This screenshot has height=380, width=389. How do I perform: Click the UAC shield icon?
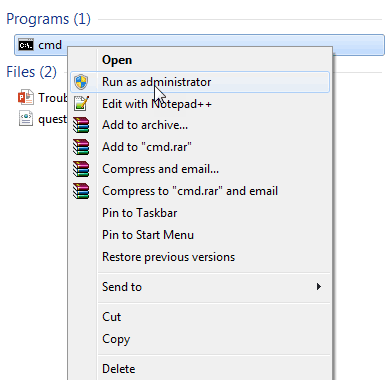81,82
